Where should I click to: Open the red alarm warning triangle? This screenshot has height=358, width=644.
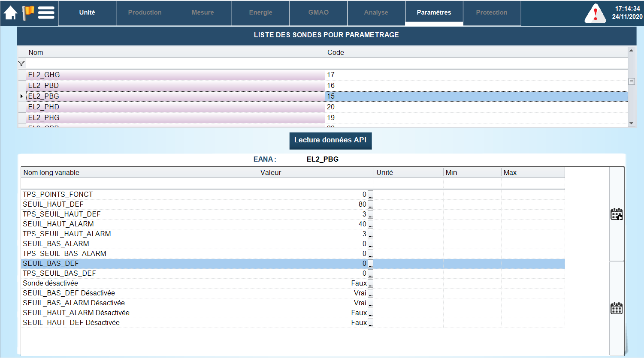point(595,14)
